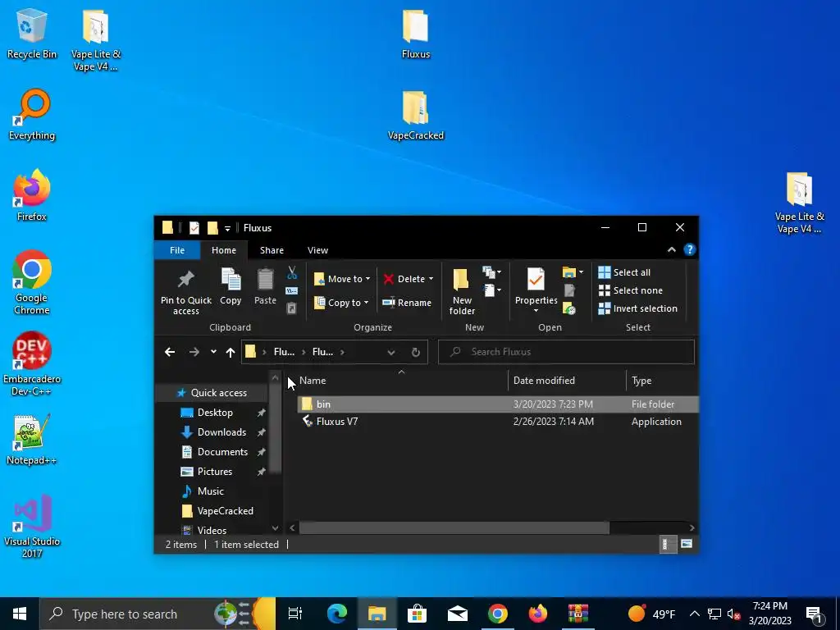The width and height of the screenshot is (840, 630).
Task: Click the Open icon in Open group
Action: click(x=569, y=272)
